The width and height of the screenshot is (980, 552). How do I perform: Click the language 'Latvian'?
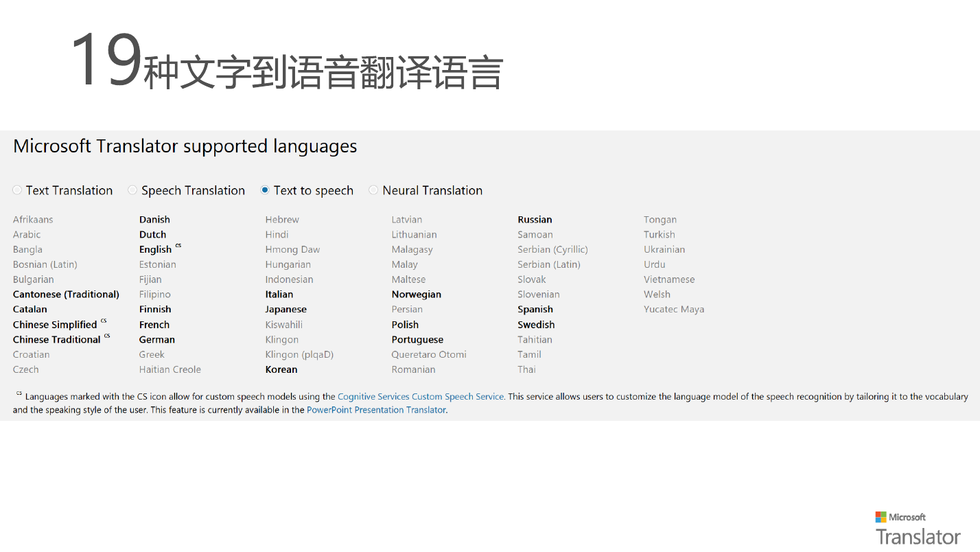tap(407, 220)
